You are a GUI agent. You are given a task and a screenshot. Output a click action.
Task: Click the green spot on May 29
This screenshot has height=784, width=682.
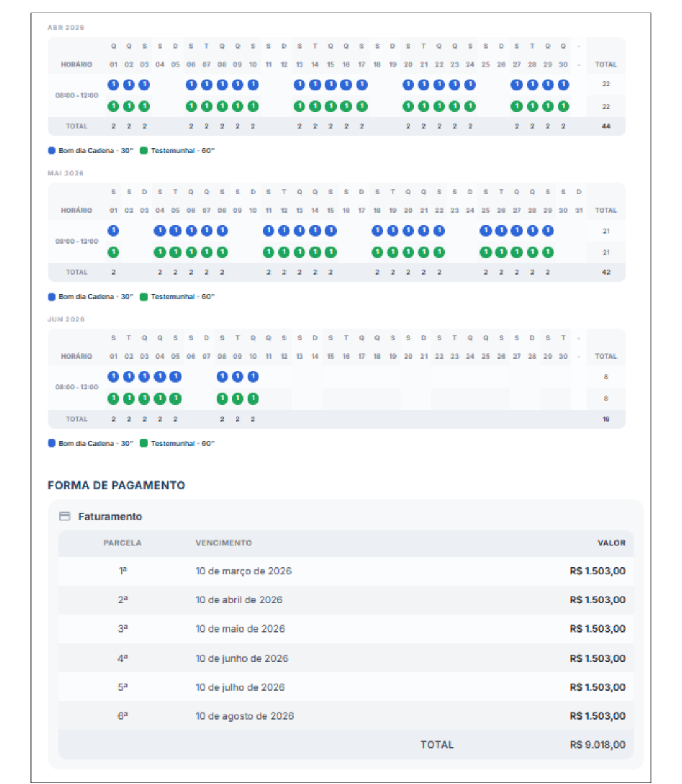548,252
